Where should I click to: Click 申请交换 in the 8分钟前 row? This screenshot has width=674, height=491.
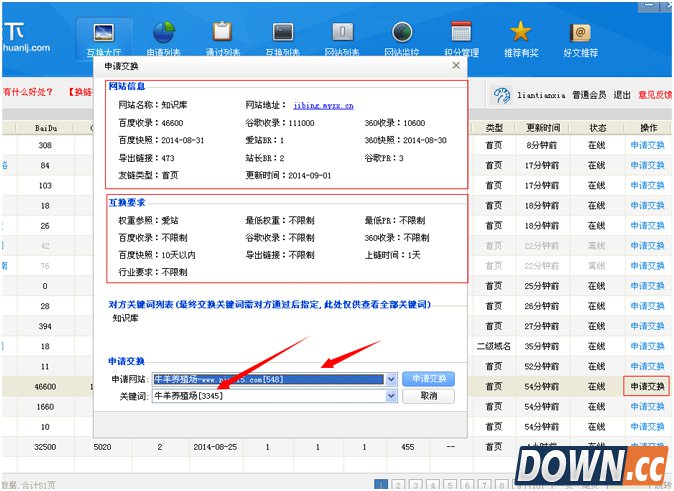[647, 145]
